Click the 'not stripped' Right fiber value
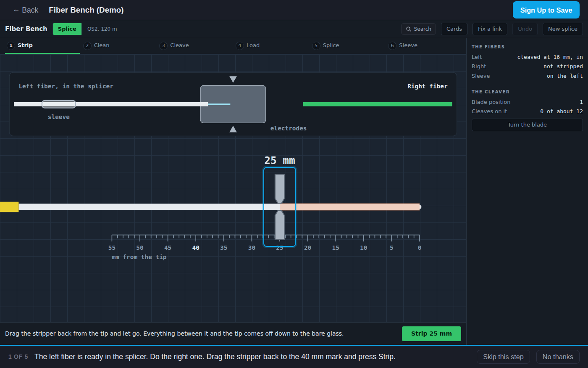Viewport: 588px width, 368px height. coord(563,66)
